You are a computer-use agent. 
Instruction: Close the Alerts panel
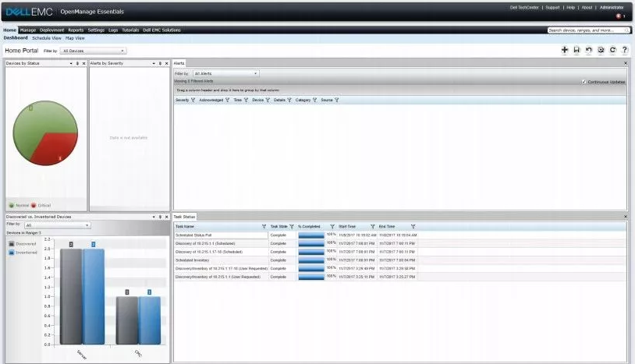[x=626, y=63]
